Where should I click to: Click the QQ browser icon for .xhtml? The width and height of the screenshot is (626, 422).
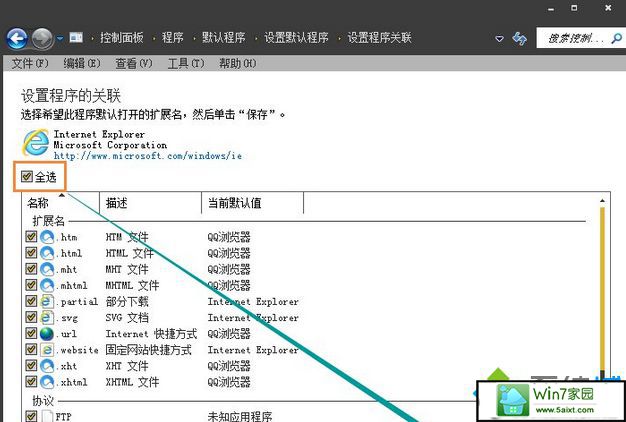pyautogui.click(x=47, y=382)
